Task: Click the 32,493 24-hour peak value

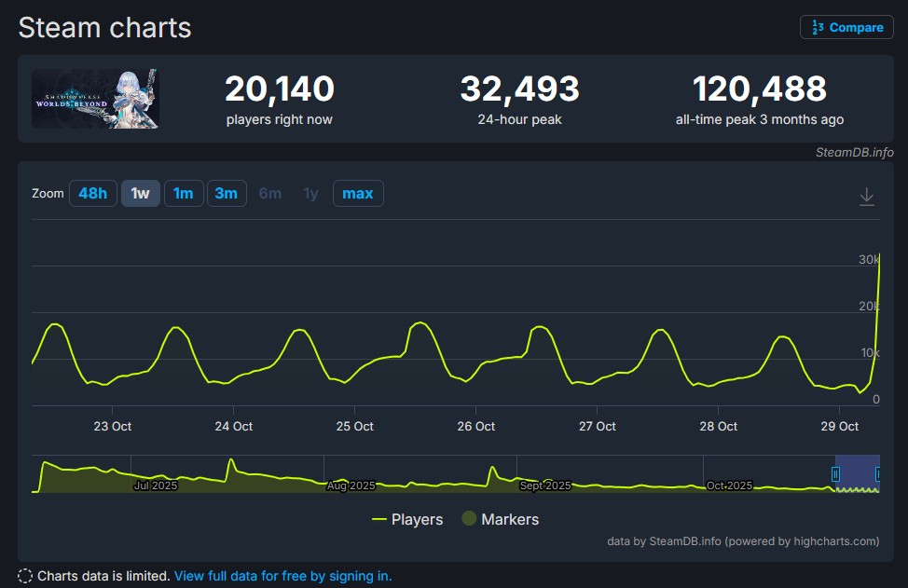Action: coord(519,89)
